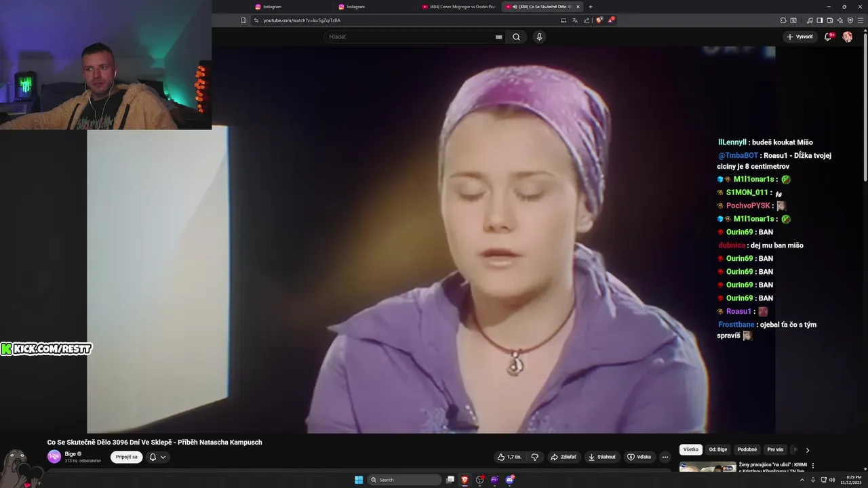Click the Vytvoriť create button
This screenshot has height=488, width=868.
pos(800,37)
